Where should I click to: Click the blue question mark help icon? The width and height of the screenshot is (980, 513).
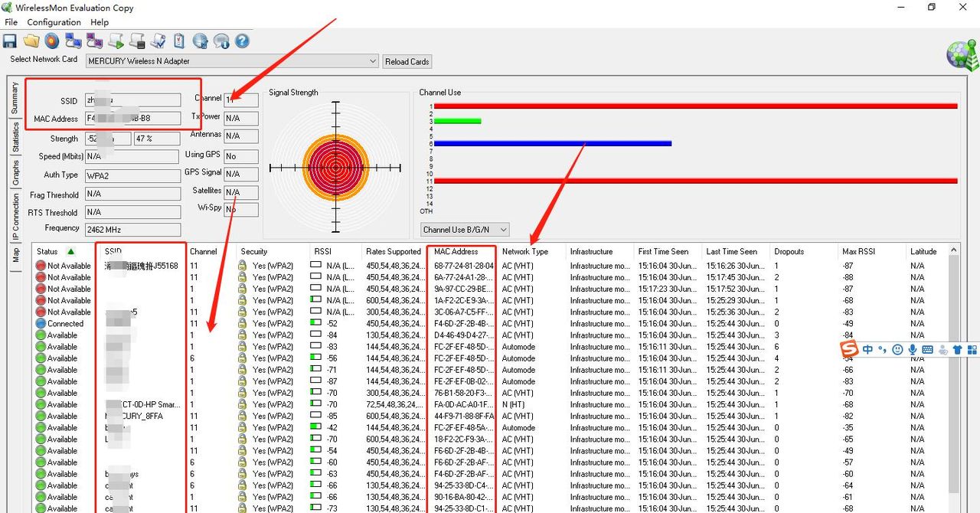pyautogui.click(x=242, y=41)
